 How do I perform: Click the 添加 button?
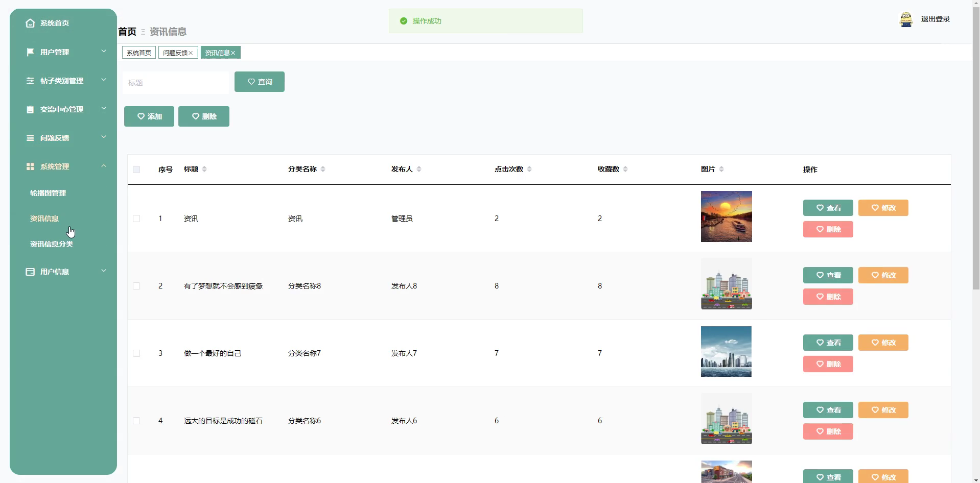[x=149, y=116]
